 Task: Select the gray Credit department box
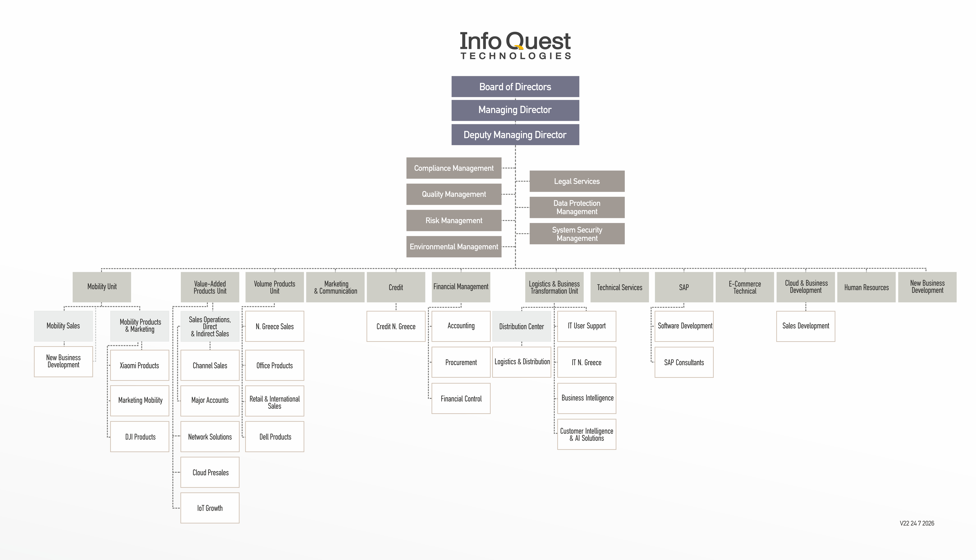point(396,287)
